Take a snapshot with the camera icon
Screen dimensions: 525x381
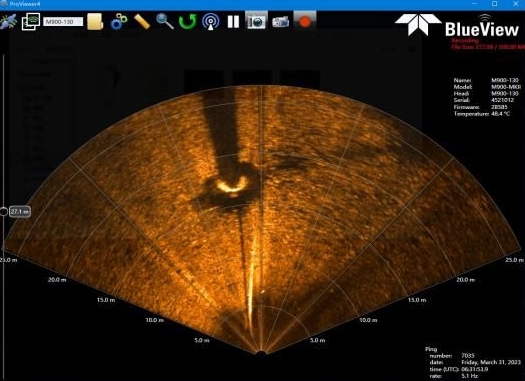[x=256, y=21]
